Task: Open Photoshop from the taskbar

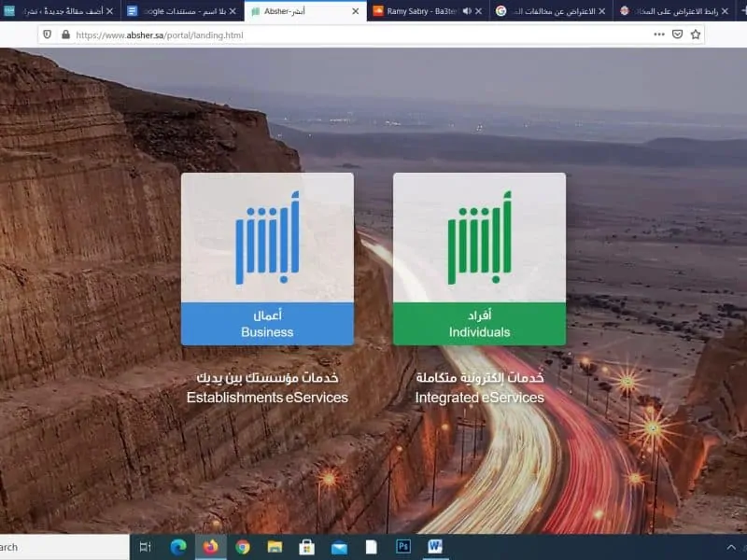Action: [x=403, y=546]
